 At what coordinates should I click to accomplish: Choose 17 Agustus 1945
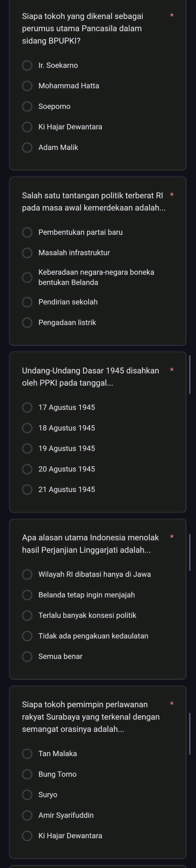[27, 408]
